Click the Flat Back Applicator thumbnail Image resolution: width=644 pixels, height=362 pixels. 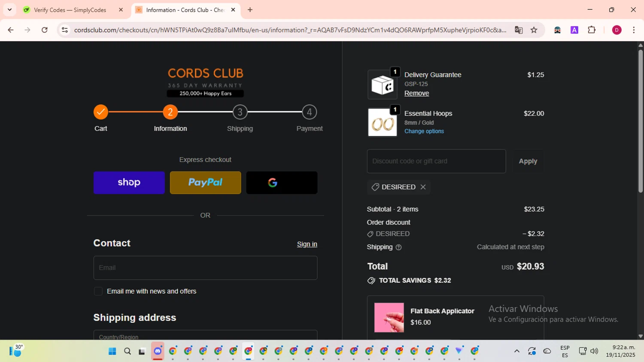389,318
